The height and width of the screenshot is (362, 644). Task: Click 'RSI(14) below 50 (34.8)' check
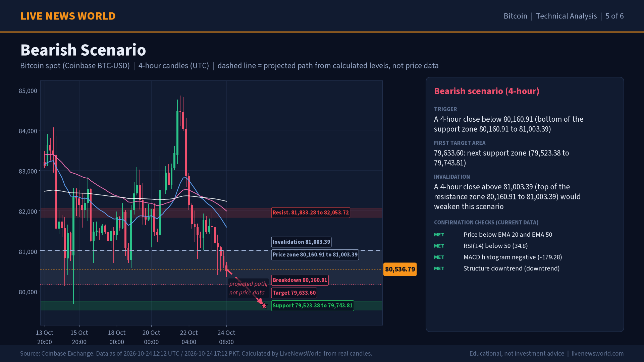tap(495, 246)
